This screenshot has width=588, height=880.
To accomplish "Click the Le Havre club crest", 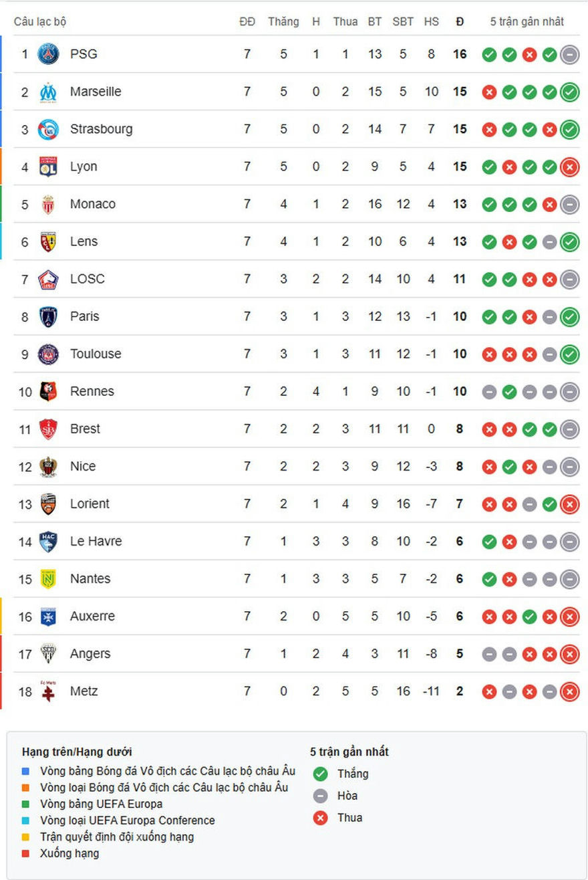I will 48,541.
